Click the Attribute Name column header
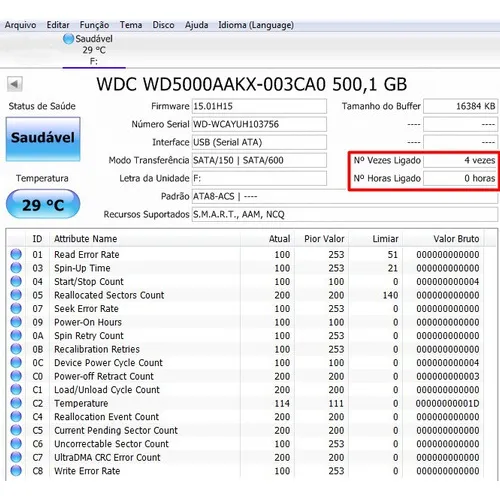 145,239
